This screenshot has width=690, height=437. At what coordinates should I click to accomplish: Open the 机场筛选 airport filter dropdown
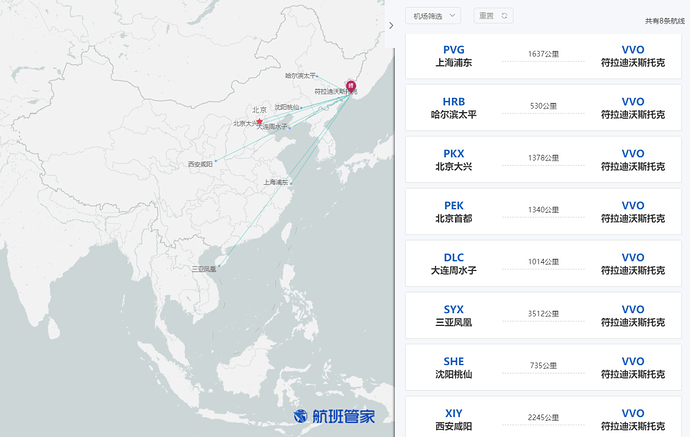(434, 16)
